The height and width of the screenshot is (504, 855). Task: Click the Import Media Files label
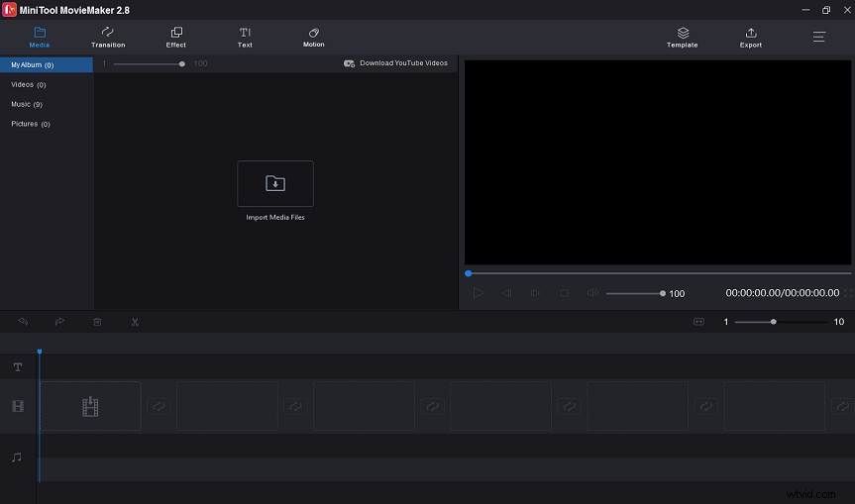point(275,218)
